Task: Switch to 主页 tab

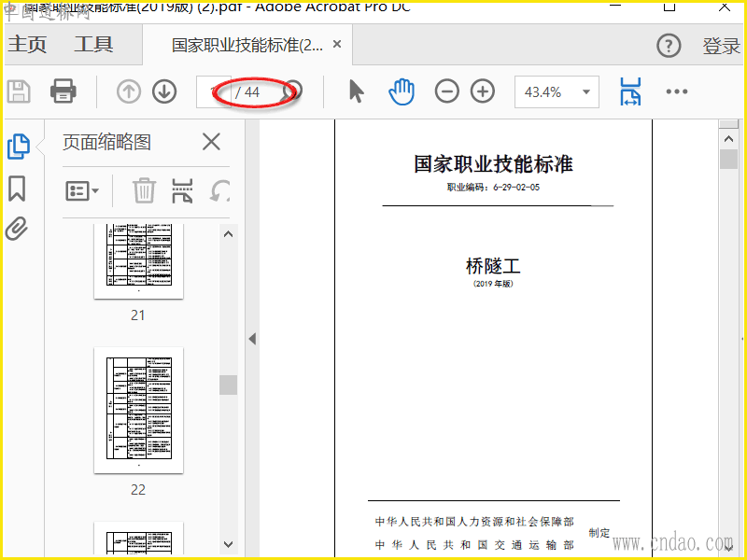Action: (x=27, y=44)
